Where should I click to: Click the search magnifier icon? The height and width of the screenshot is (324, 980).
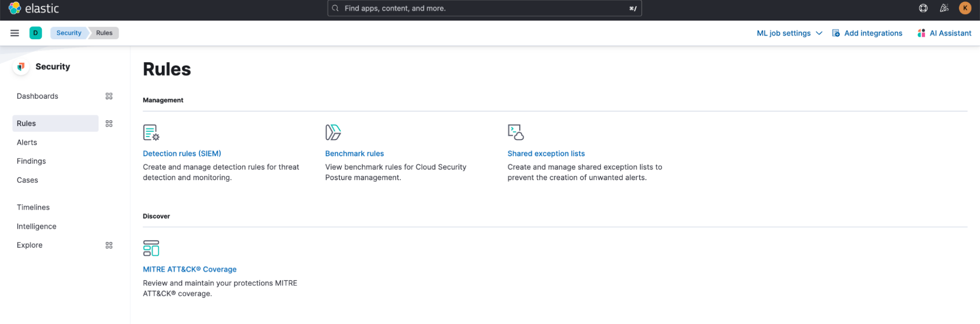[x=335, y=8]
